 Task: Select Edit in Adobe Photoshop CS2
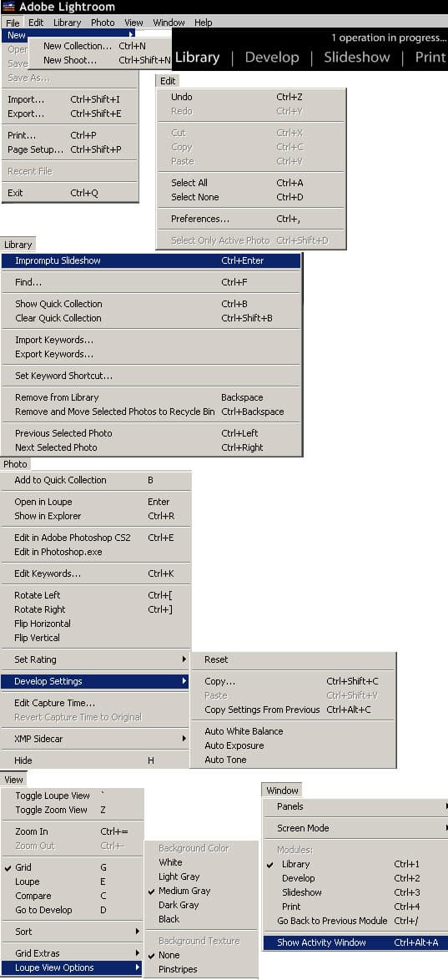point(95,538)
